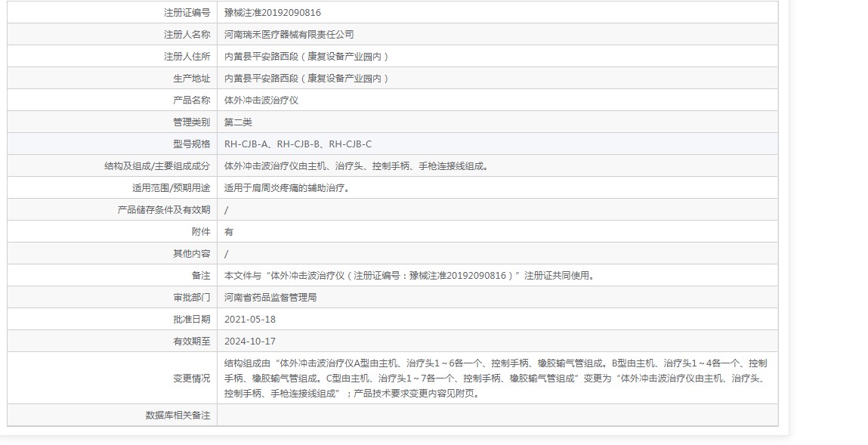868x445 pixels.
Task: Click the 审批部门 label
Action: 192,298
